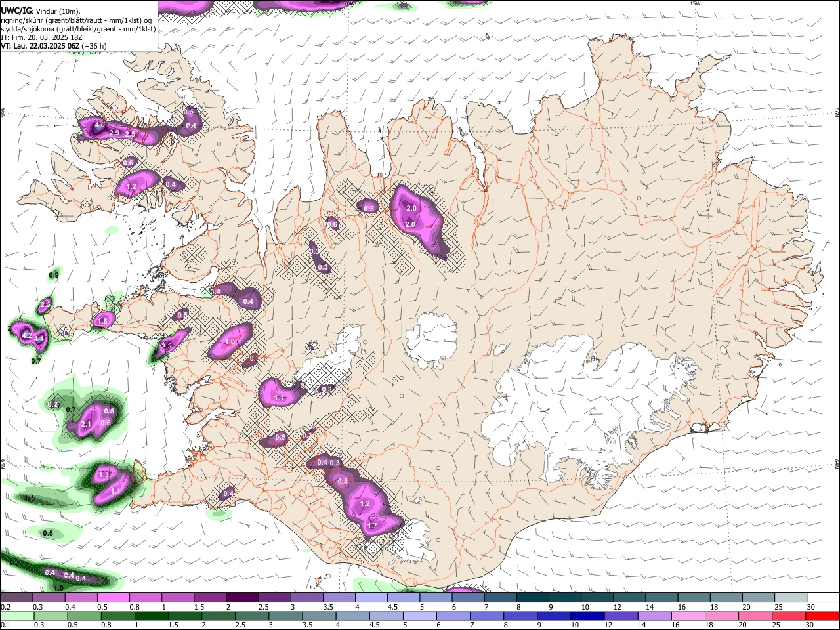Viewport: 840px width, 630px height.
Task: Select the 'slydda/snjókoma' legend description line
Action: [78, 29]
